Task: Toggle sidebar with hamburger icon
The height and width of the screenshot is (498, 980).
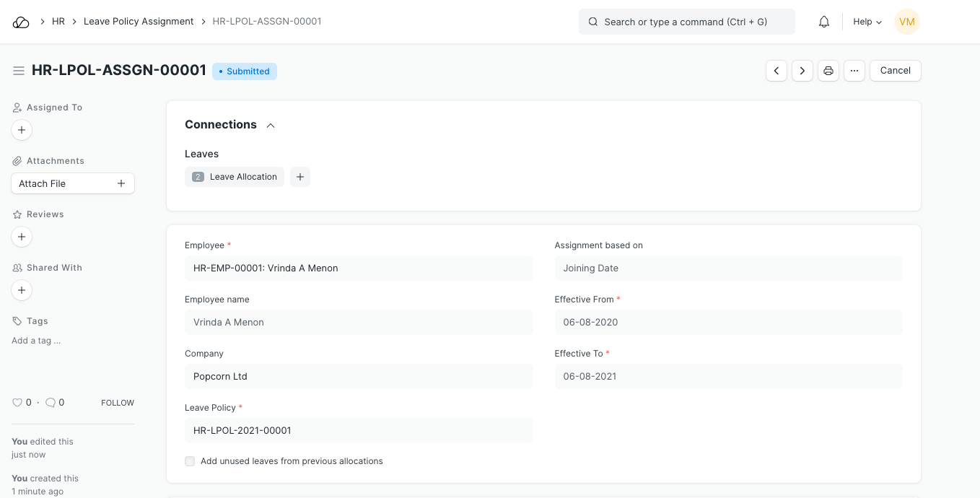Action: pyautogui.click(x=19, y=71)
